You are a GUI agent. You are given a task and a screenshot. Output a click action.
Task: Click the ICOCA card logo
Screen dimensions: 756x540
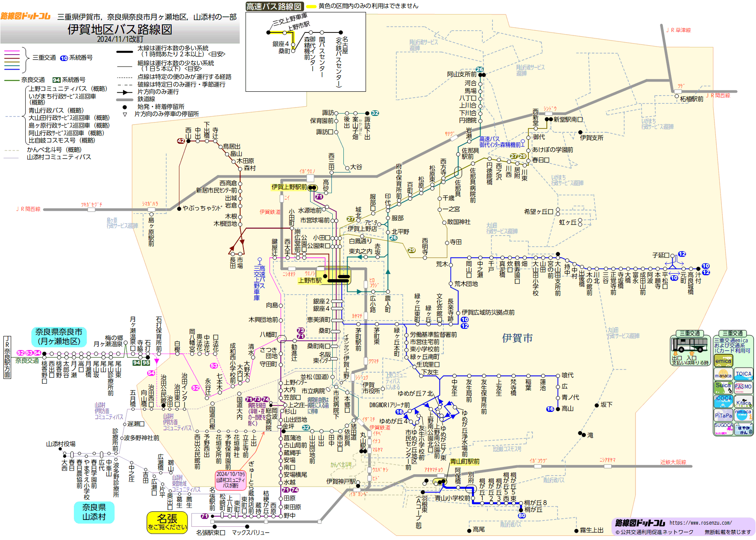723,401
